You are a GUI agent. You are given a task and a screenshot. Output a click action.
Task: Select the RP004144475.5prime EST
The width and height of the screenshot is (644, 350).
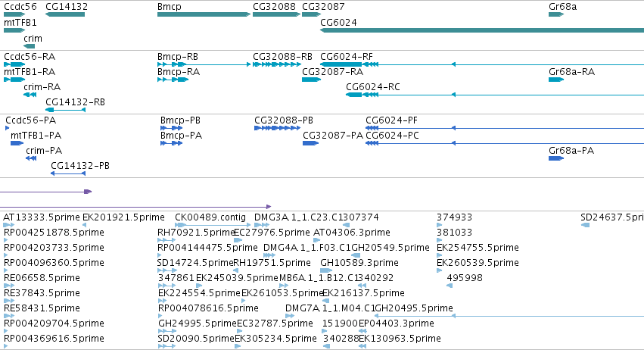tap(160, 255)
